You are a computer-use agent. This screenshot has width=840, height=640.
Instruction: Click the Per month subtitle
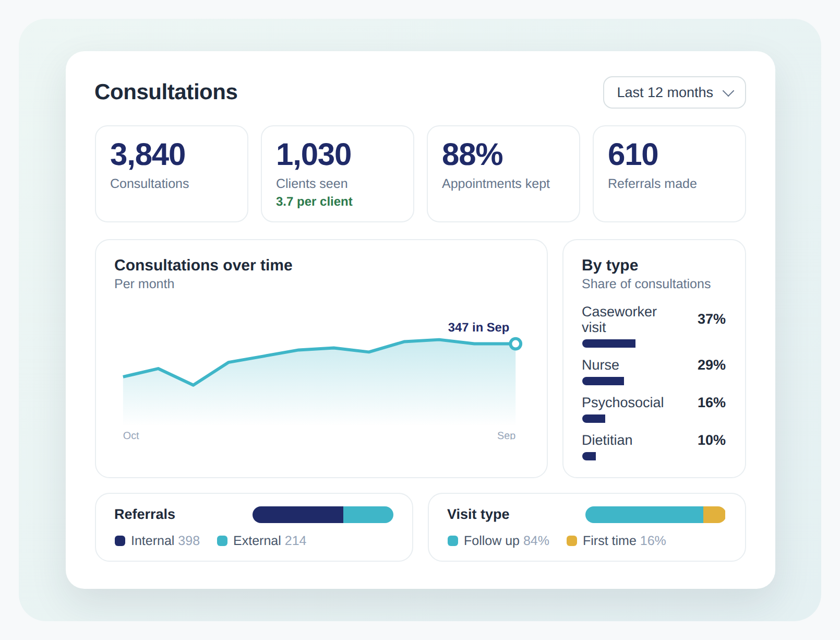(x=145, y=284)
